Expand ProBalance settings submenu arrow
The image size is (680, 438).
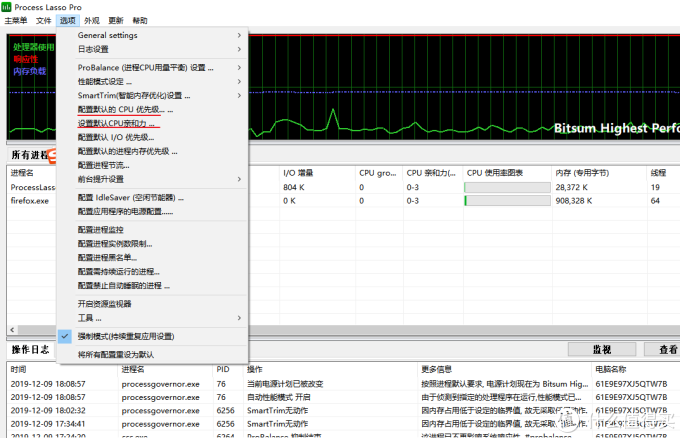point(239,68)
